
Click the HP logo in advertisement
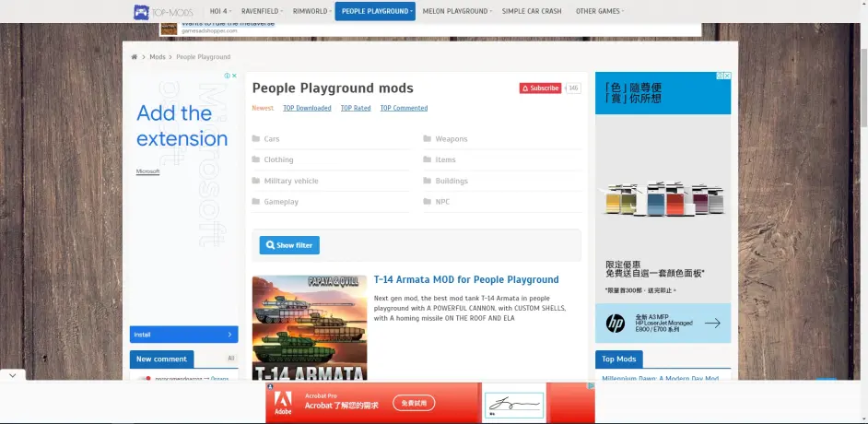click(615, 324)
